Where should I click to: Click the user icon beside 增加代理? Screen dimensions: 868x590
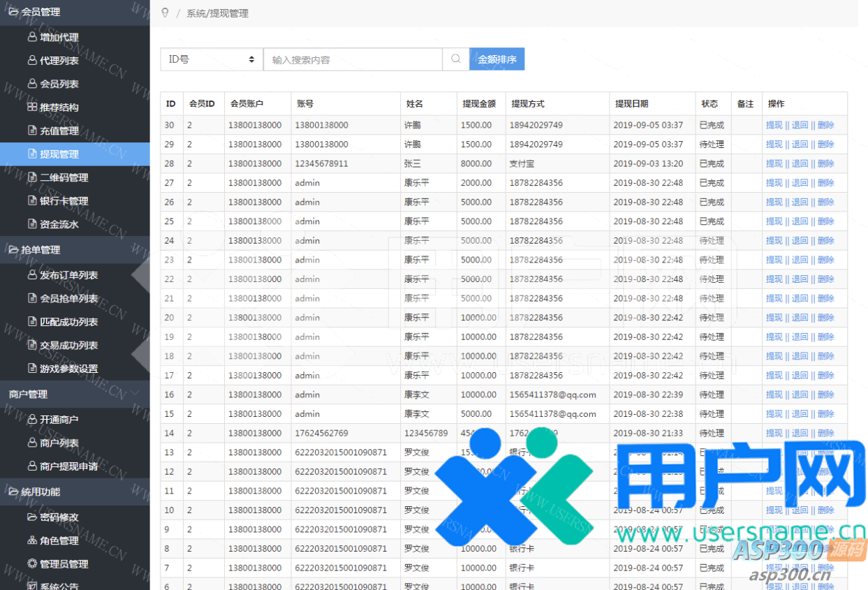32,37
